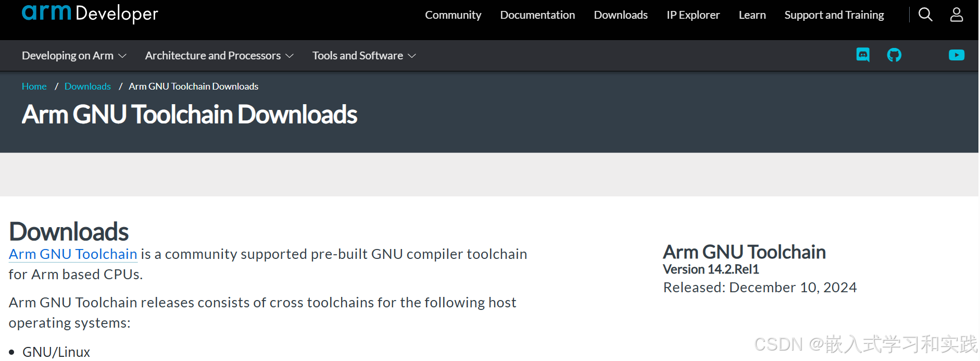Open the IP Explorer menu item
Viewport: 980px width, 361px height.
pos(693,15)
